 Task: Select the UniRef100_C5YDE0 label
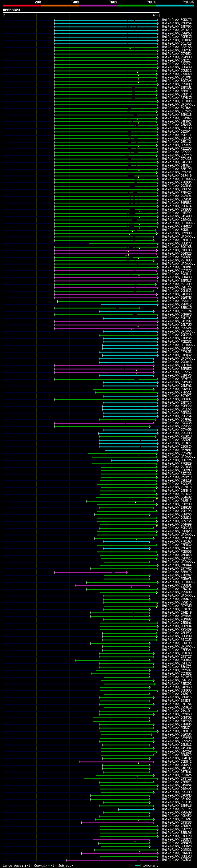coord(176,54)
